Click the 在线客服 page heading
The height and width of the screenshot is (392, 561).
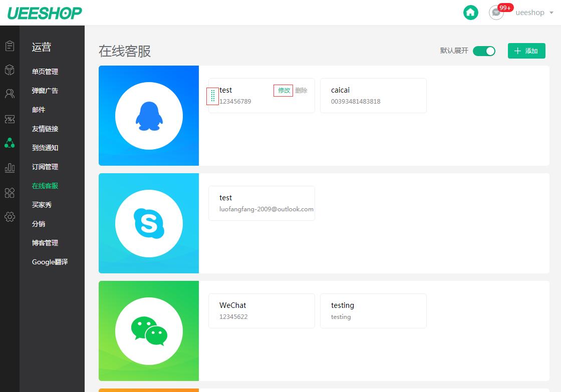[x=125, y=51]
